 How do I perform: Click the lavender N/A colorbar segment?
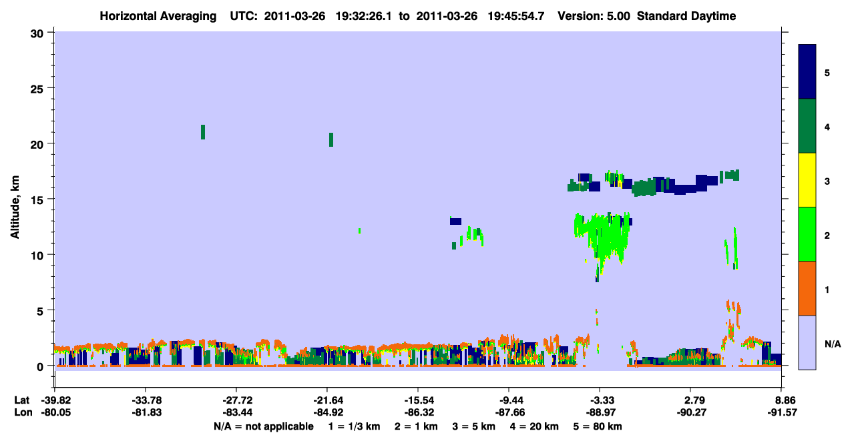807,342
